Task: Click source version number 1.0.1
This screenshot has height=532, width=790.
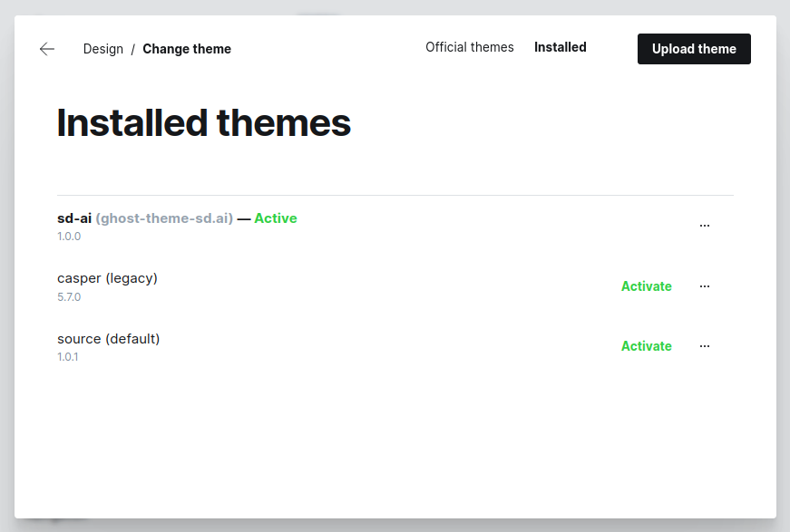Action: [x=68, y=357]
